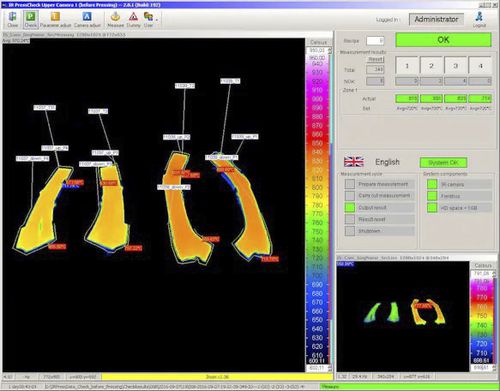Expand the small arrow beside User
The image size is (500, 391).
point(157,20)
